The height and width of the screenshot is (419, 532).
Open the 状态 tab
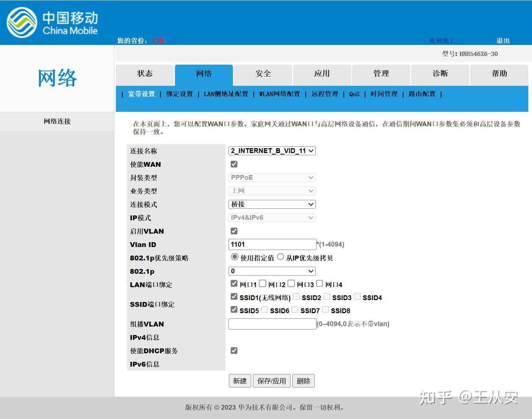(x=145, y=75)
